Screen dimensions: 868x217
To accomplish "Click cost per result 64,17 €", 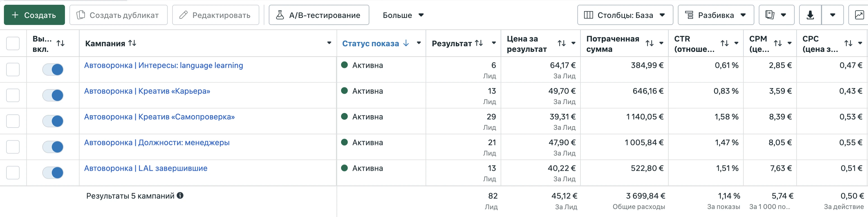I will tap(563, 65).
